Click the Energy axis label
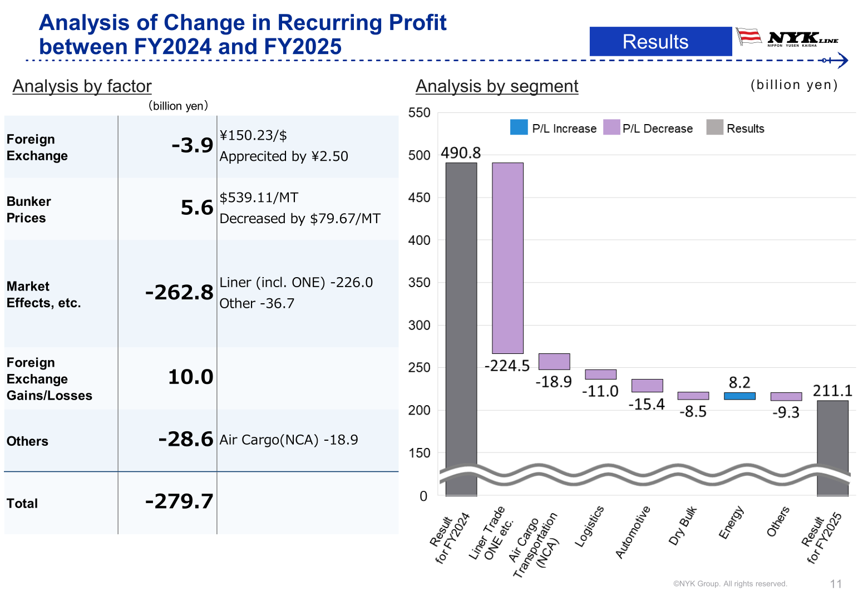 point(732,522)
